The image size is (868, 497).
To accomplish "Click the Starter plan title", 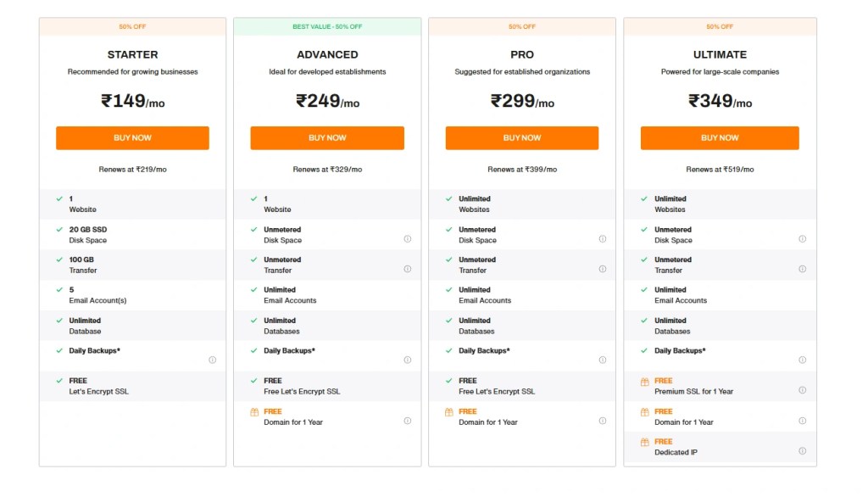I will [x=132, y=54].
